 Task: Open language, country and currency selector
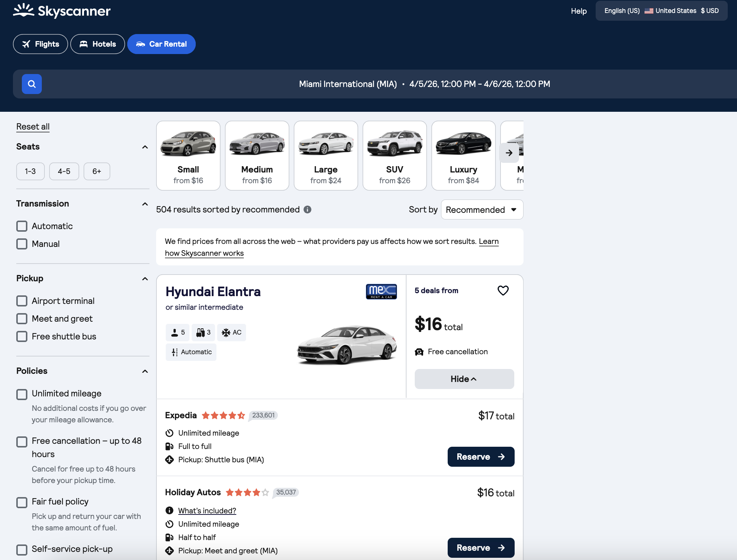(x=661, y=11)
